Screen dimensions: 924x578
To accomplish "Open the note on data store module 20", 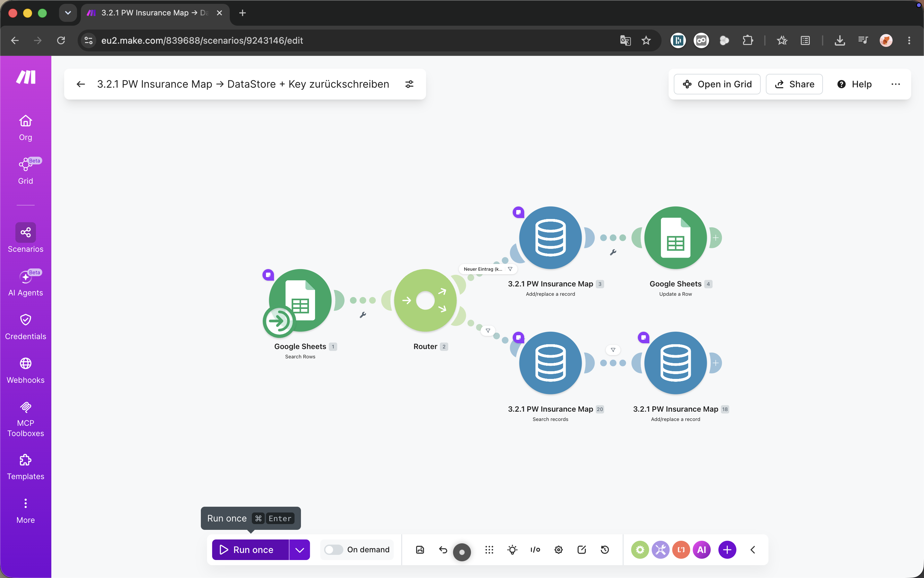I will pyautogui.click(x=518, y=337).
